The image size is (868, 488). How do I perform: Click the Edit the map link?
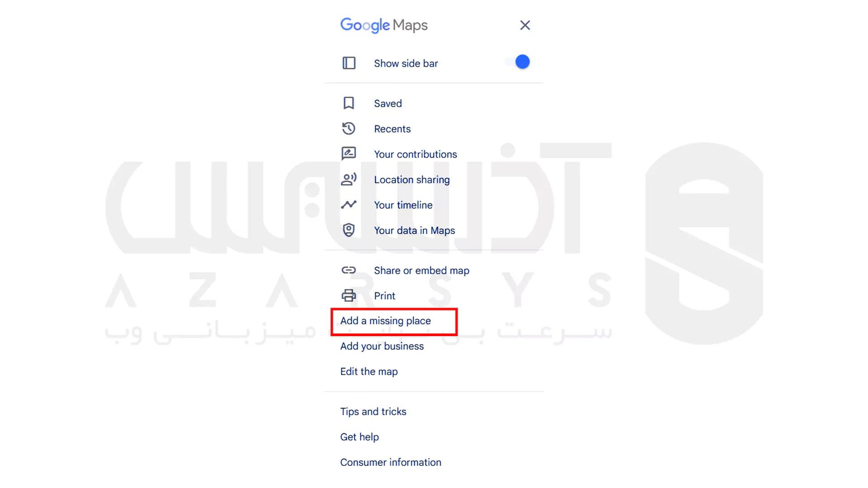(369, 371)
